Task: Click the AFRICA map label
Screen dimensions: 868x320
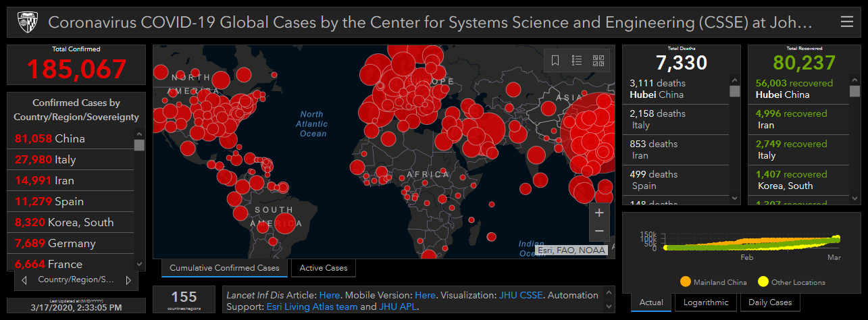Action: (427, 174)
